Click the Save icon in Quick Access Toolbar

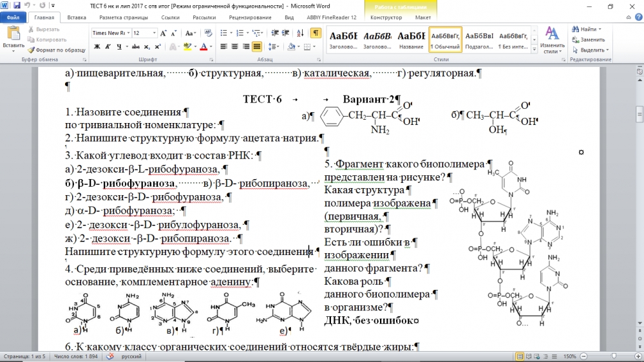pyautogui.click(x=16, y=6)
